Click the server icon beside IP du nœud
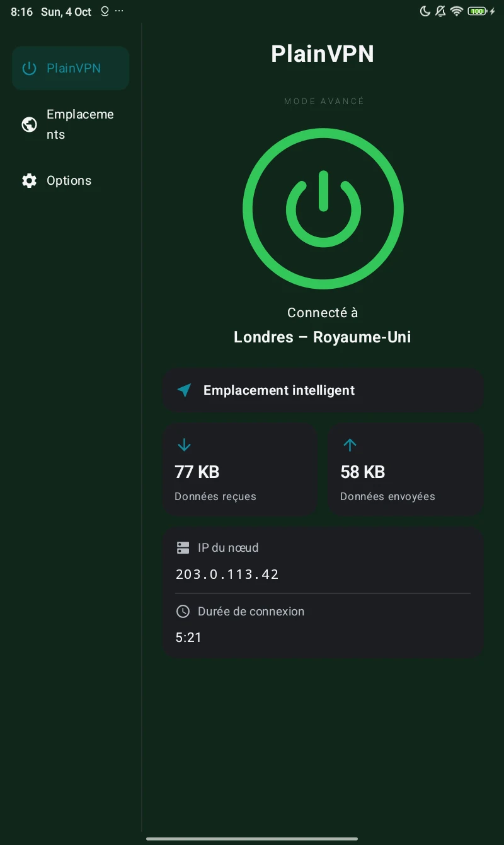504x845 pixels. coord(183,547)
